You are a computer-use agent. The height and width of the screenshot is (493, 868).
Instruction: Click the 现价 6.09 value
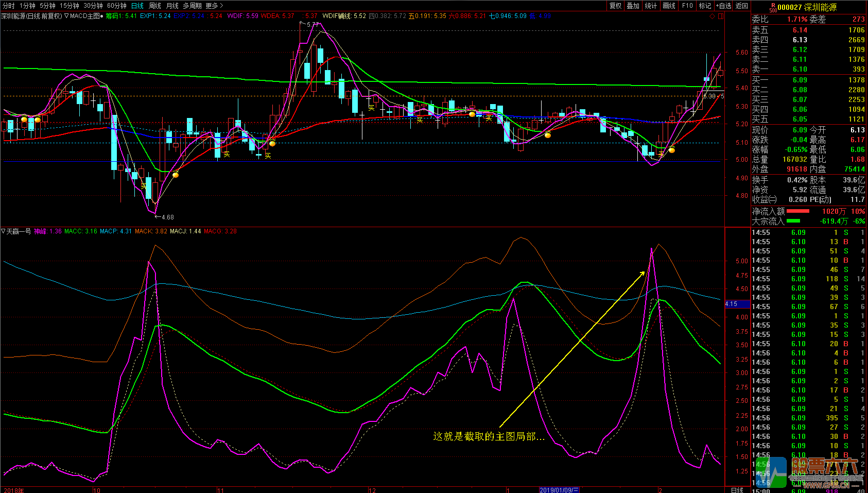[x=800, y=130]
